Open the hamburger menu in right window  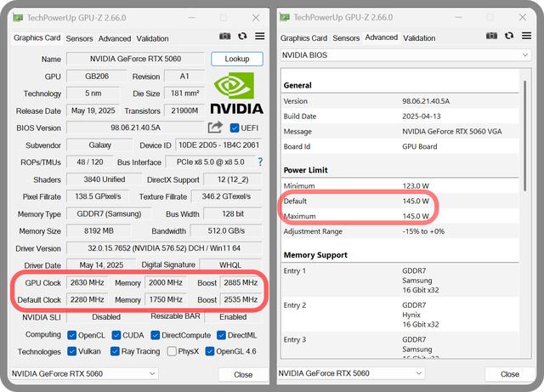point(527,36)
